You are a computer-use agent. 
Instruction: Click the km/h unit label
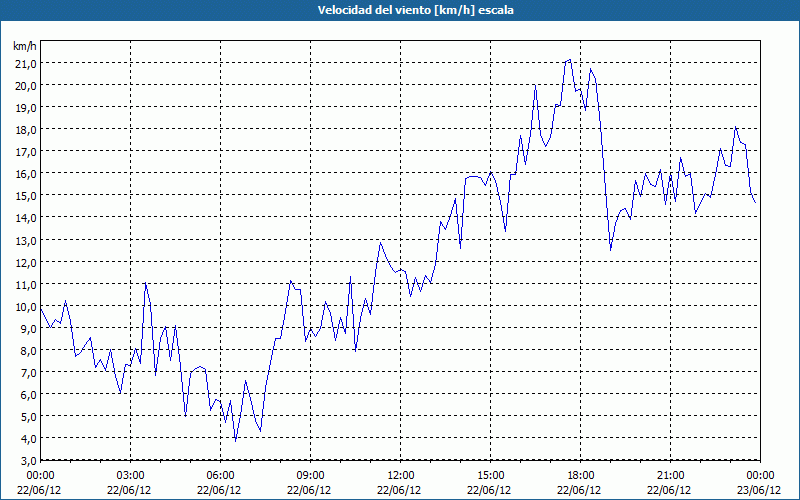[x=25, y=46]
